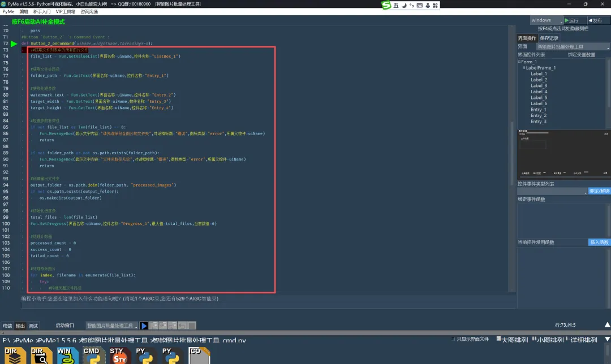Click the green run arrow at line 72
Viewport: 611px width, 364px height.
point(14,44)
